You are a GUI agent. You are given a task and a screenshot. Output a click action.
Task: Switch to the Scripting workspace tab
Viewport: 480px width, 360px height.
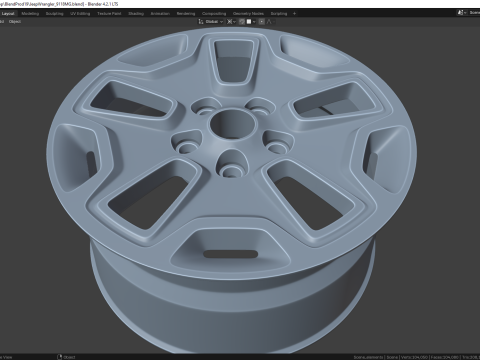click(279, 14)
